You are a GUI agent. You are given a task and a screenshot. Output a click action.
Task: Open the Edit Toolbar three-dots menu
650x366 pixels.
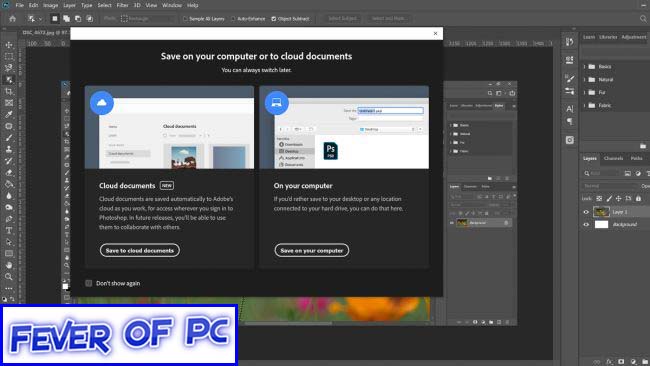(x=9, y=288)
